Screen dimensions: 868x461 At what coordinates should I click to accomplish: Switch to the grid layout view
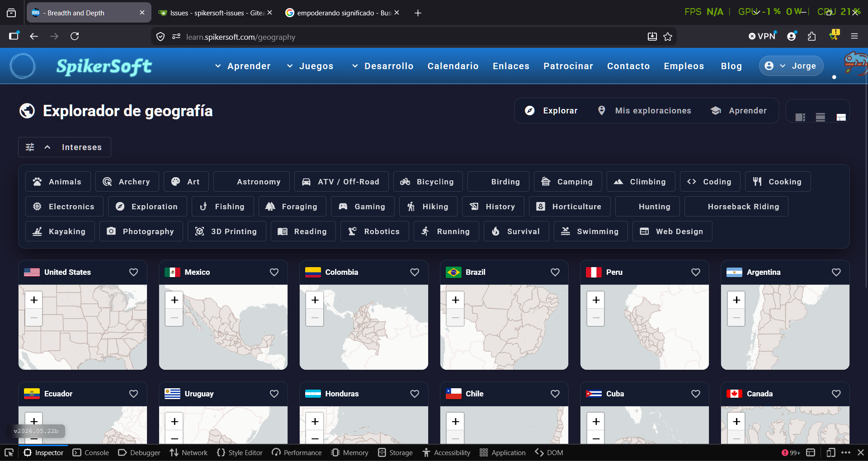coord(841,118)
